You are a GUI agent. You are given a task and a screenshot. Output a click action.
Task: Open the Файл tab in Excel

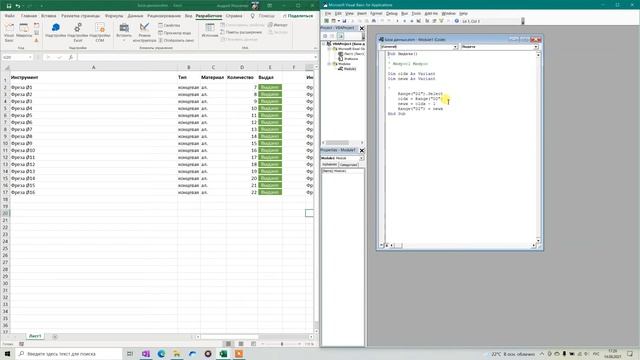(x=9, y=16)
